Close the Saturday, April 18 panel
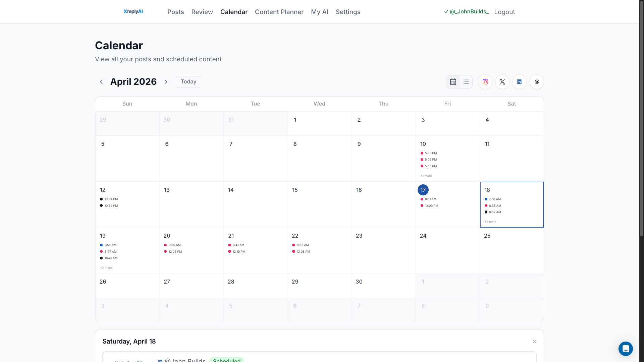 coord(534,341)
